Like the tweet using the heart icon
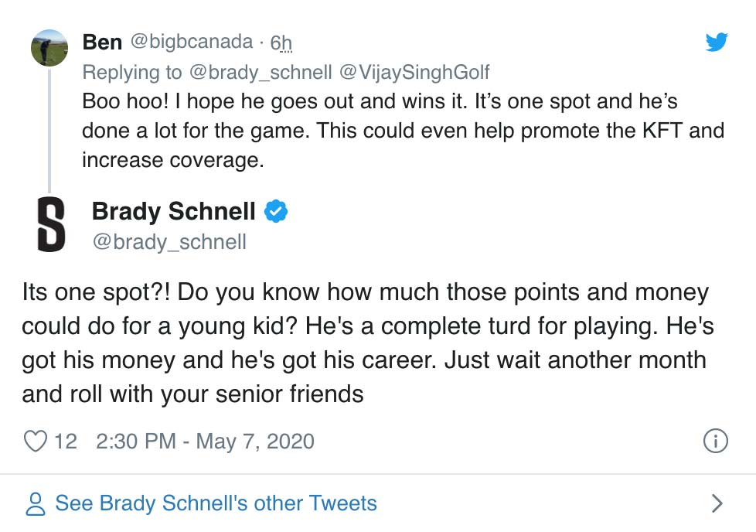 [34, 441]
